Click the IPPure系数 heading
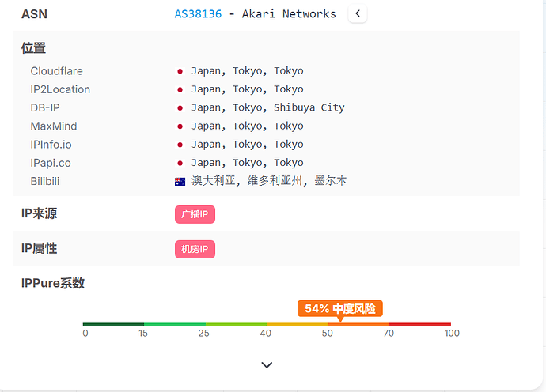This screenshot has width=546, height=392. (x=52, y=283)
